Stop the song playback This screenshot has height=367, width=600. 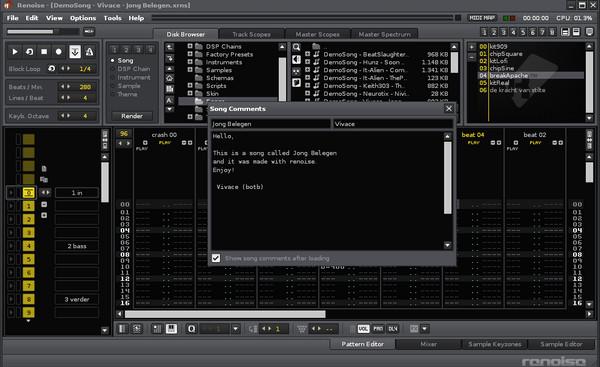pos(44,52)
